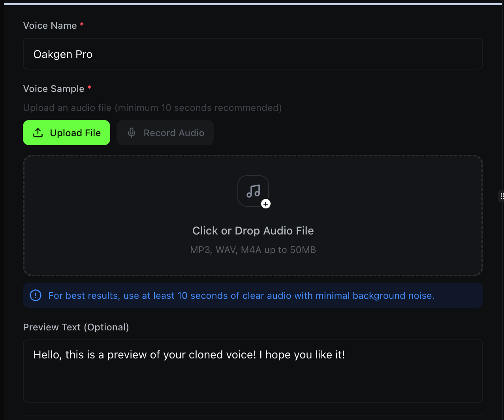Screen dimensions: 504x420
Task: Select the microphone icon beside Record Audio
Action: click(x=131, y=133)
